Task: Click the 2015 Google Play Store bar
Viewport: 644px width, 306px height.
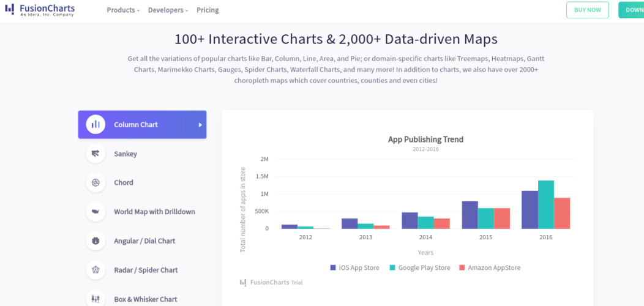Action: coord(486,218)
